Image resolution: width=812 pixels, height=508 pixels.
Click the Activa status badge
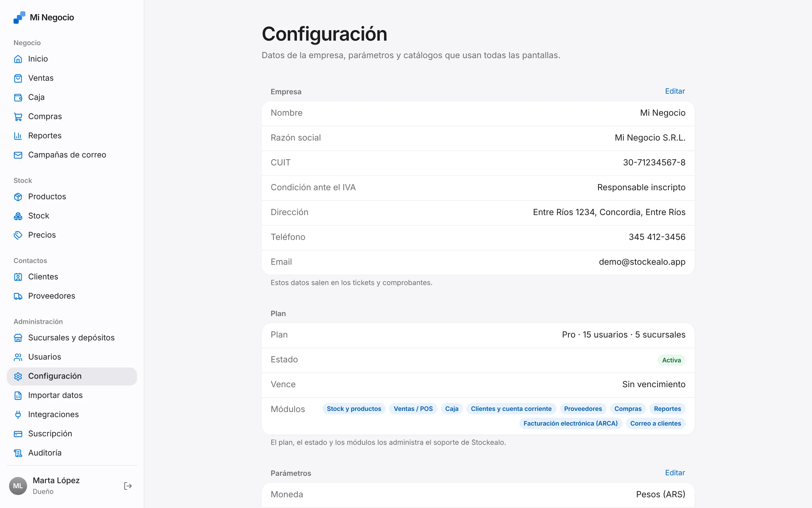(671, 360)
